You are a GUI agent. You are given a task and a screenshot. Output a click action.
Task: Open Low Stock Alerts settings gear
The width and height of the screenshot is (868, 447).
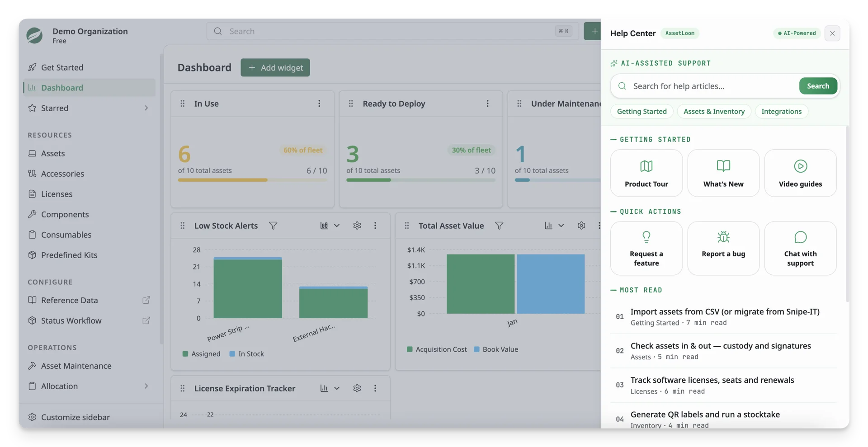357,226
